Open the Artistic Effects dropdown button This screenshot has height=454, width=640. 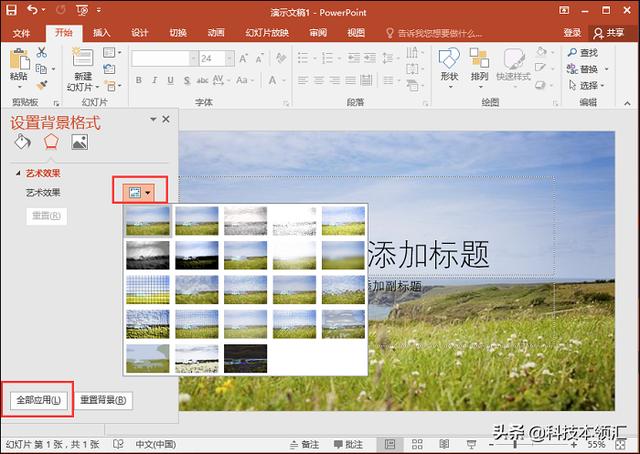[139, 192]
